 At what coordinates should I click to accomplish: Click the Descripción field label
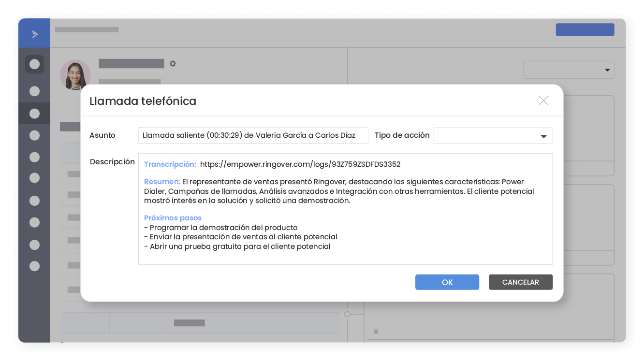112,162
